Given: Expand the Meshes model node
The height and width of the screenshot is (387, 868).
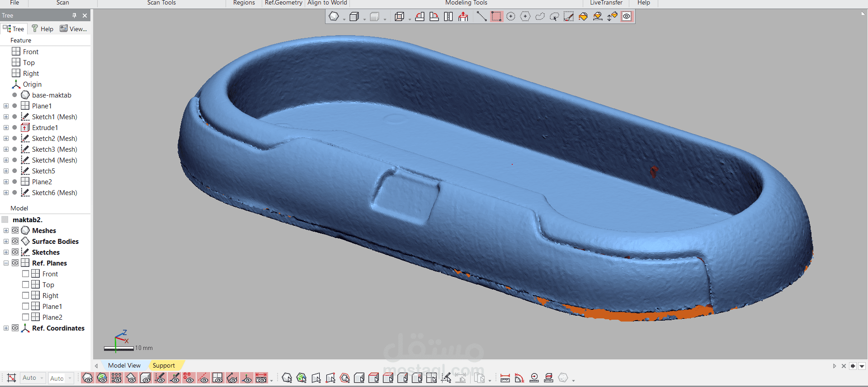Looking at the screenshot, I should pos(6,230).
